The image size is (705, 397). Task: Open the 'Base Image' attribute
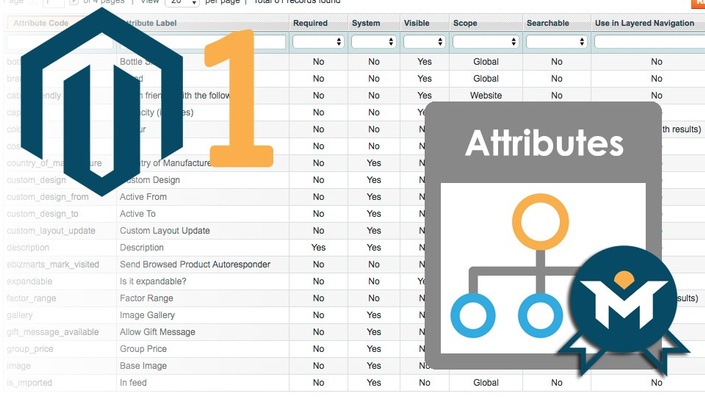tap(143, 366)
